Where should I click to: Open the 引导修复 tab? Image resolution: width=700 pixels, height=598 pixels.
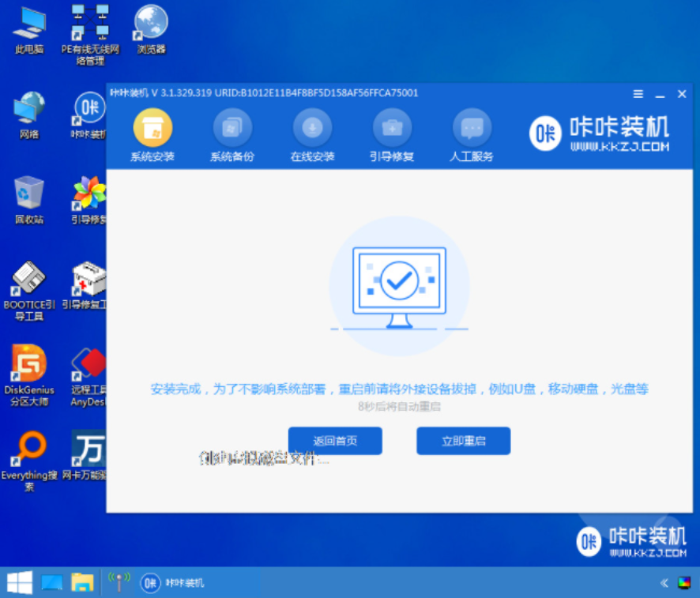tap(392, 136)
